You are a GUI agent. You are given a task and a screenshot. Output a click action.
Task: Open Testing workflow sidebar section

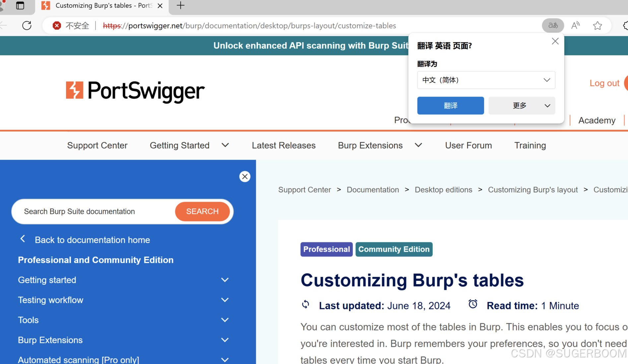tap(50, 300)
